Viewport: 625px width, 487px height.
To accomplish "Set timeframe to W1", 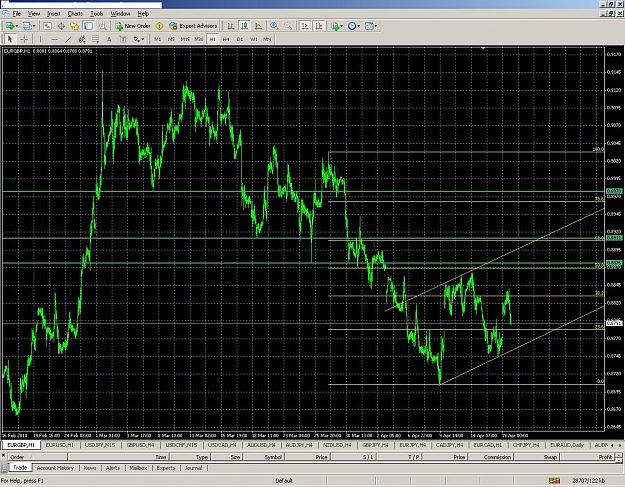I will (254, 39).
